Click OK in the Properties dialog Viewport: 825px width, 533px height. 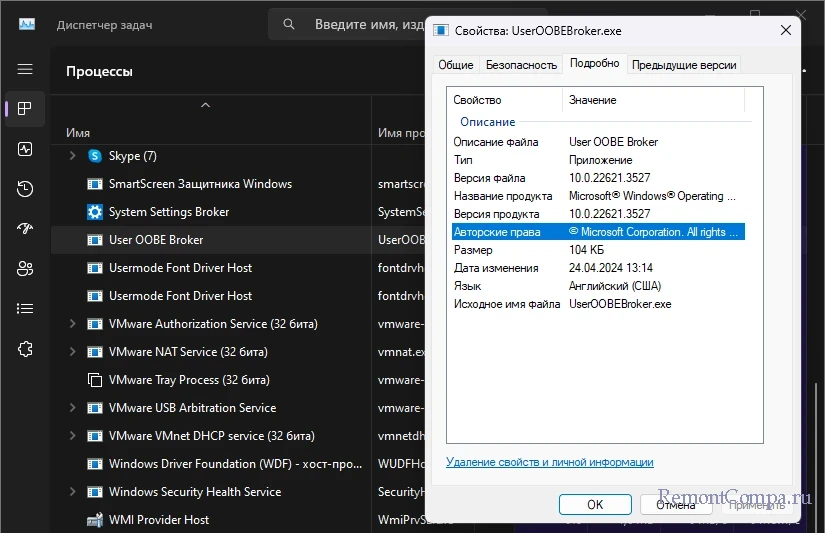point(595,505)
